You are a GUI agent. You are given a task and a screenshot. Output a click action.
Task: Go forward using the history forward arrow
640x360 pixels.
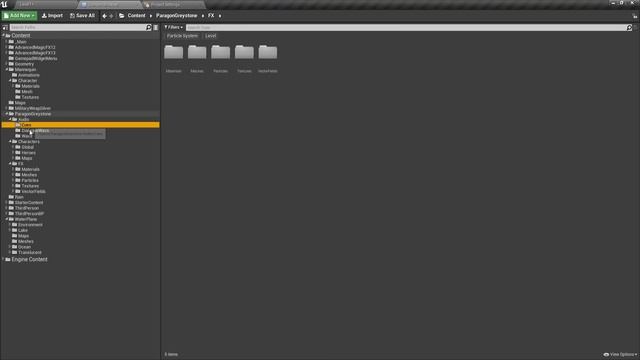(111, 16)
